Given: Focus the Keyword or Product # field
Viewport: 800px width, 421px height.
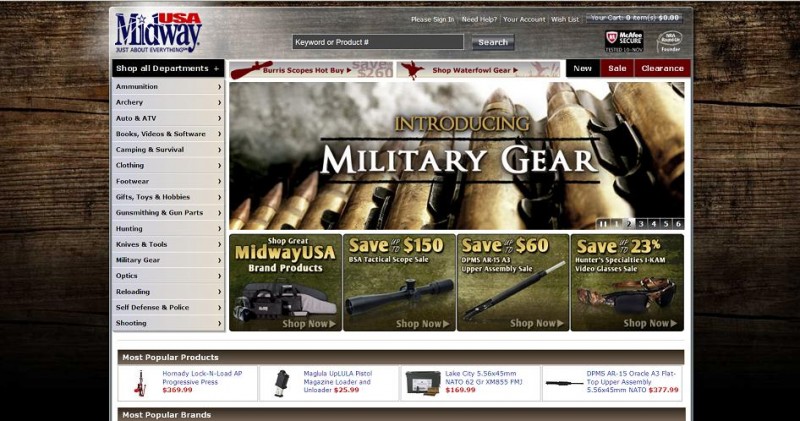Looking at the screenshot, I should coord(378,42).
